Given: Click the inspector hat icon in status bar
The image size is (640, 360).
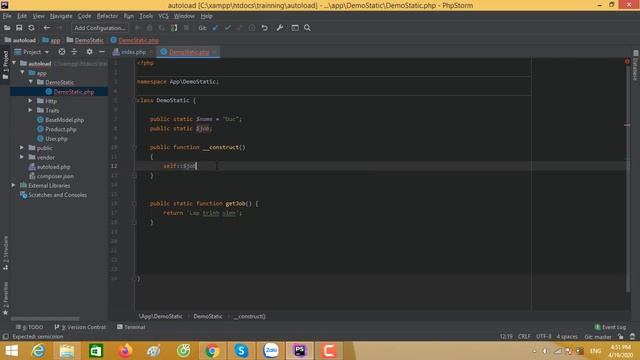Looking at the screenshot, I should coord(632,337).
